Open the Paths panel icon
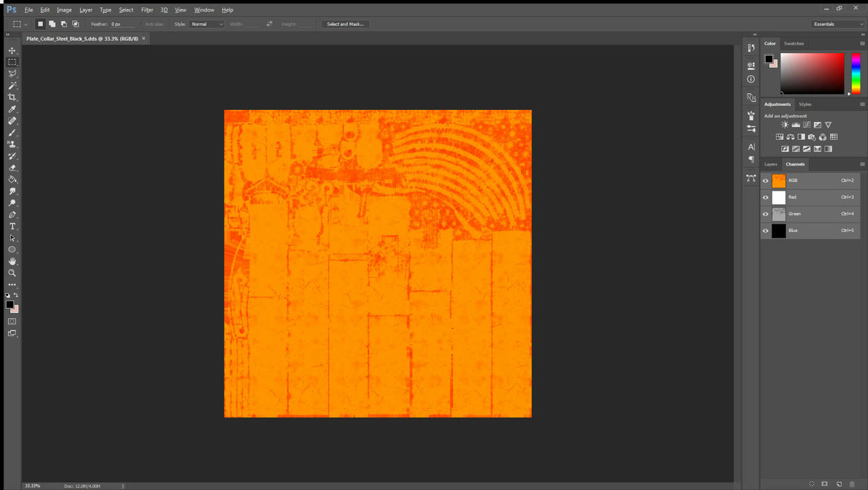The image size is (868, 490). (x=751, y=178)
